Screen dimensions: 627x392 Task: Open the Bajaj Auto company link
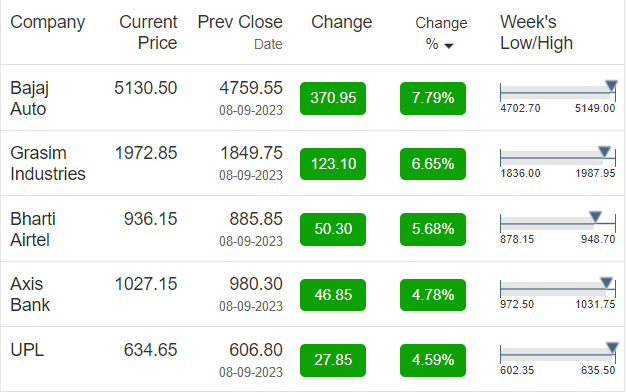click(29, 98)
